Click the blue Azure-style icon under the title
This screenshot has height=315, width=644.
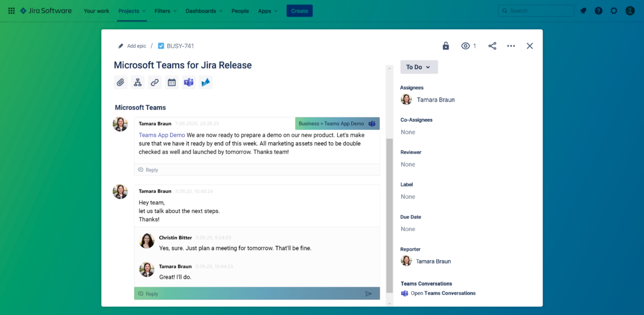coord(206,82)
